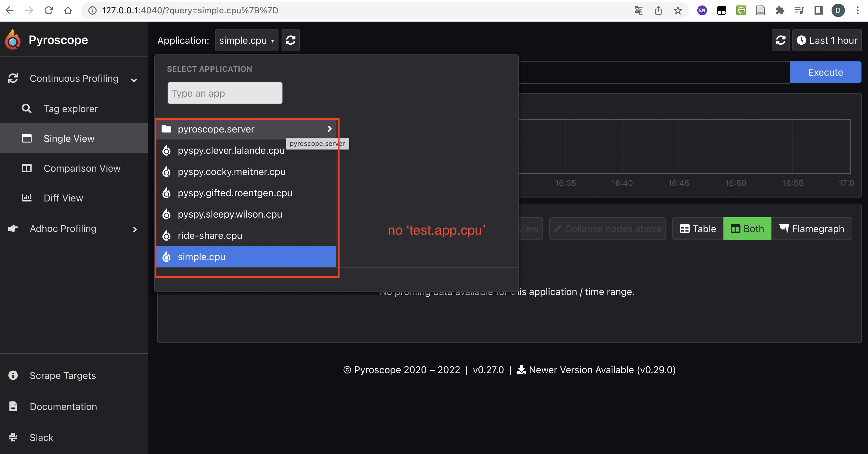The width and height of the screenshot is (868, 454).
Task: Open Comparison View from the sidebar
Action: click(x=82, y=168)
